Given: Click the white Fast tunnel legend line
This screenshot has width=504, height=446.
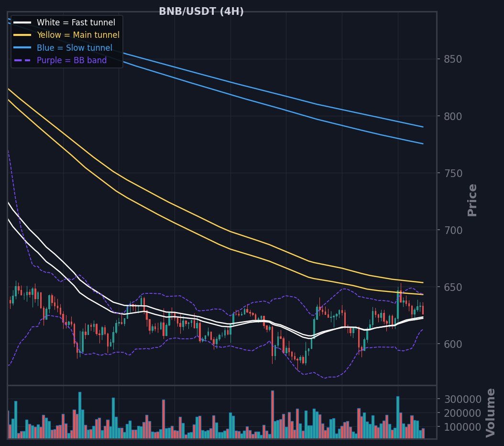Looking at the screenshot, I should 22,22.
